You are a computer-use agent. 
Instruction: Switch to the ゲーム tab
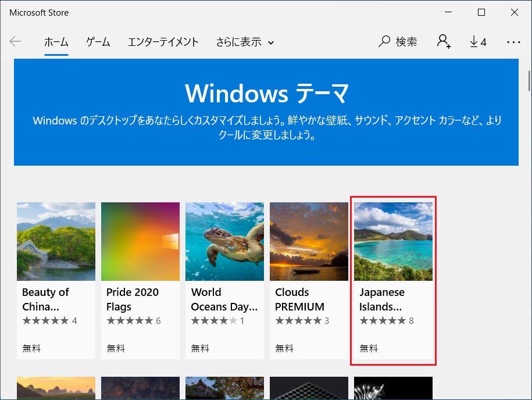coord(98,42)
